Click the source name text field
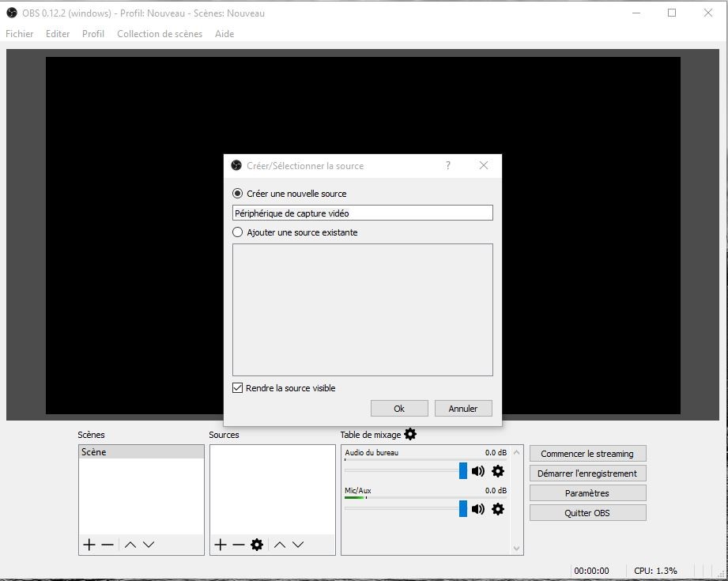 pyautogui.click(x=363, y=213)
